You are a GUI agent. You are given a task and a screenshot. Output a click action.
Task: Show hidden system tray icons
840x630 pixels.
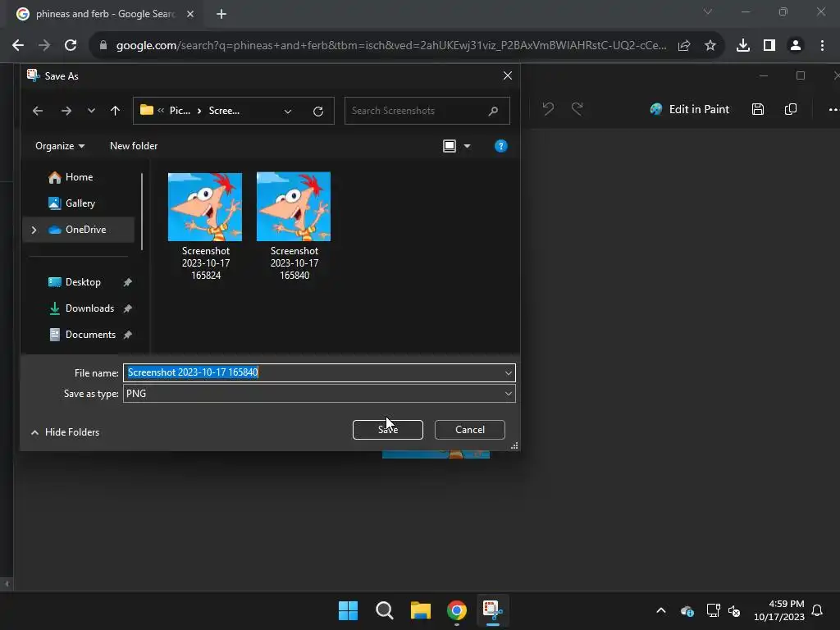(661, 610)
